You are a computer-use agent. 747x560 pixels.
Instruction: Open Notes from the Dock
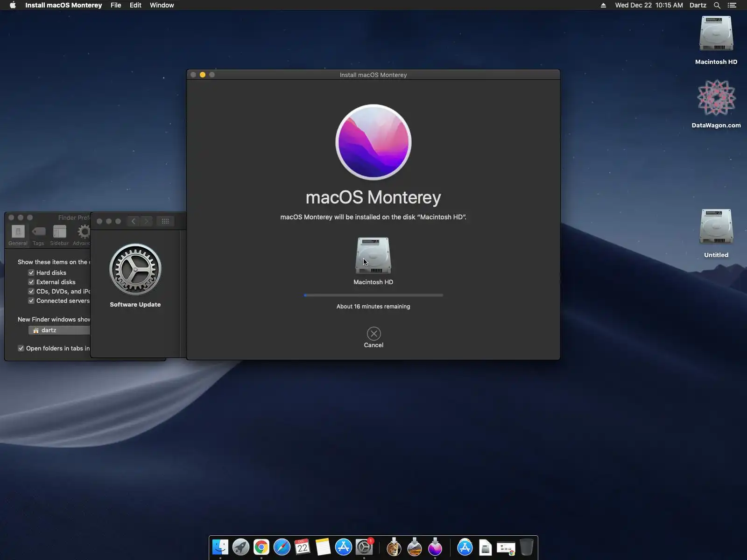[323, 547]
